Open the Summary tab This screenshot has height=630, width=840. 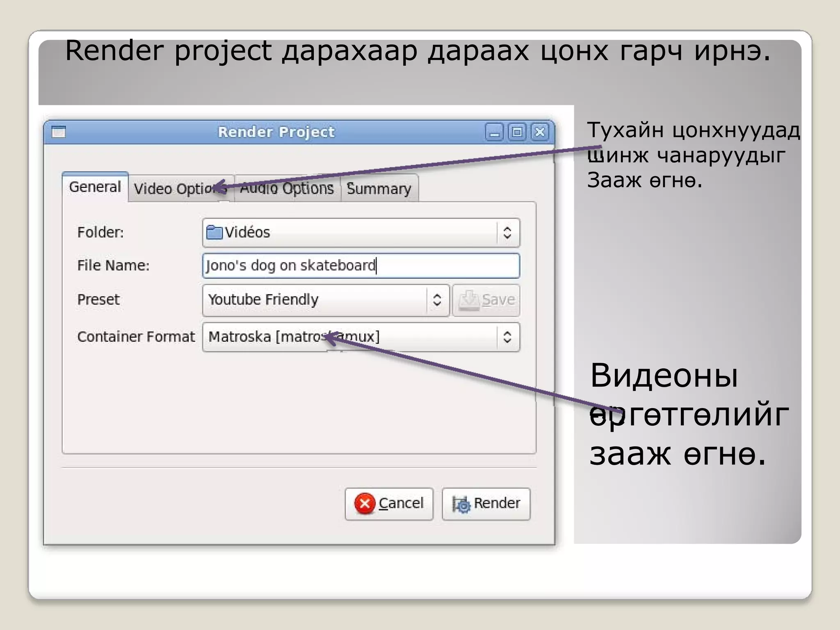click(x=379, y=189)
